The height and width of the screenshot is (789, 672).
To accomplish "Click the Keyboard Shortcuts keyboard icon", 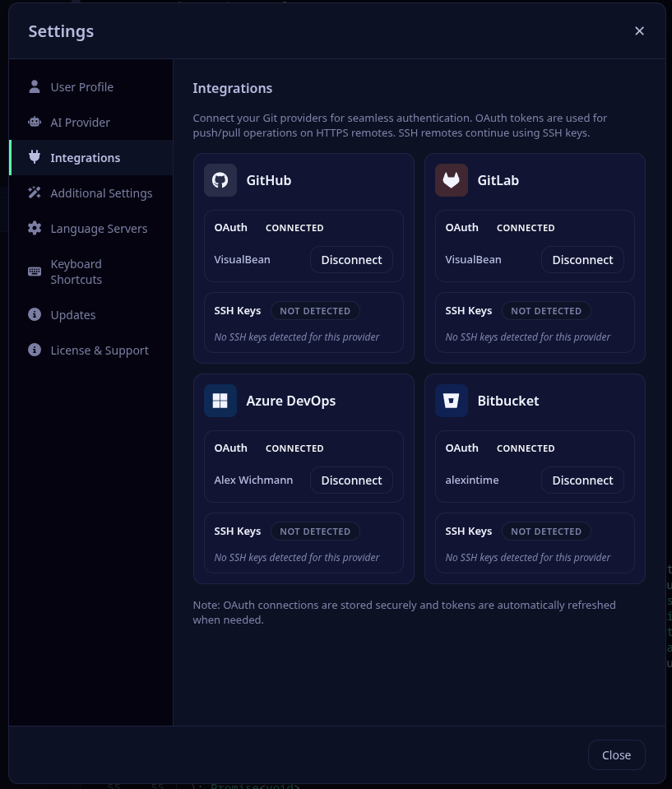I will 35,272.
